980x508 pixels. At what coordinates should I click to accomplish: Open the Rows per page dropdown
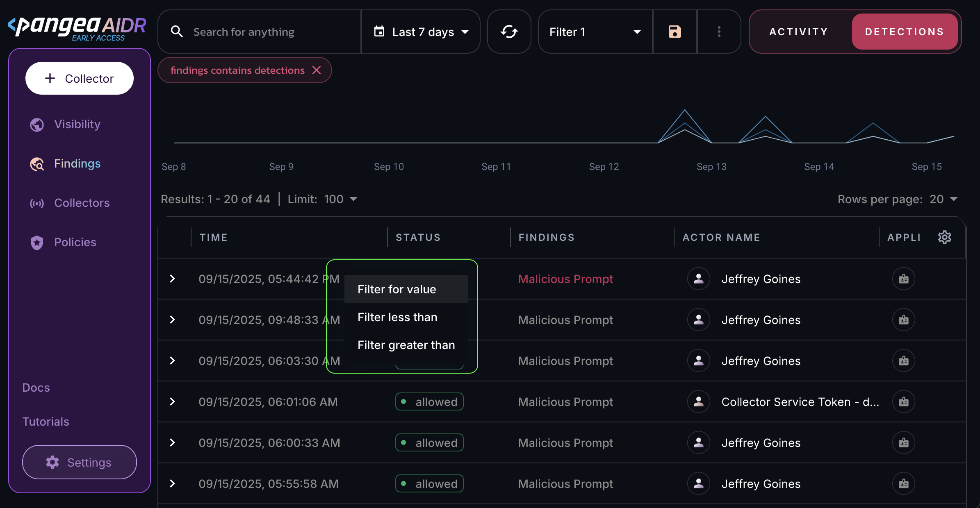coord(944,199)
